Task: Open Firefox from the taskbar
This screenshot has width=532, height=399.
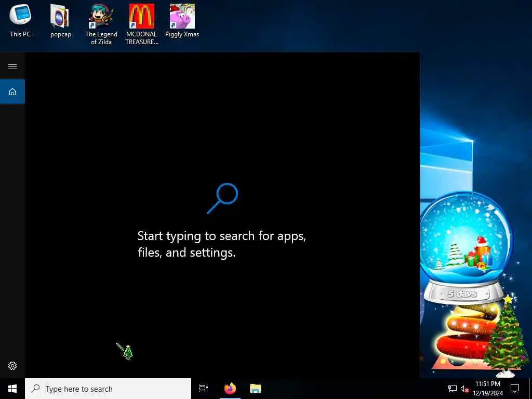Action: pyautogui.click(x=230, y=389)
